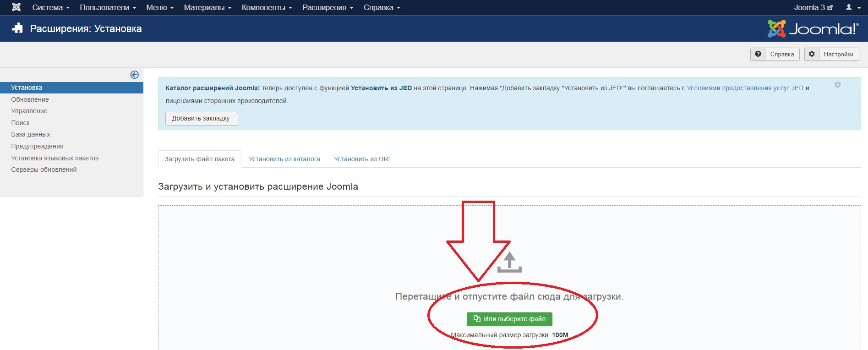Screen dimensions: 868x350
Task: Open the Расширения dropdown menu
Action: (328, 7)
